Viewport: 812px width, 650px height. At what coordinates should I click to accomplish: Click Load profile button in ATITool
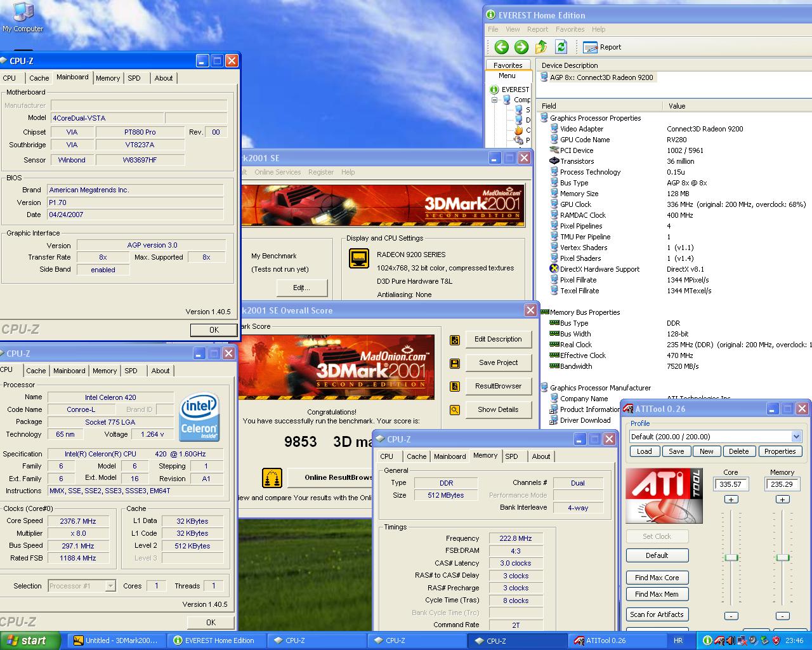coord(644,451)
